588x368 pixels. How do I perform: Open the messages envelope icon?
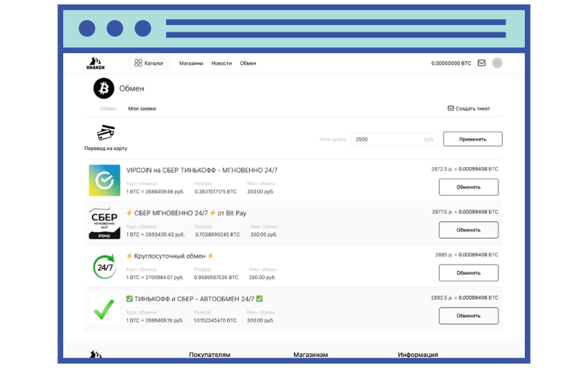pos(481,63)
